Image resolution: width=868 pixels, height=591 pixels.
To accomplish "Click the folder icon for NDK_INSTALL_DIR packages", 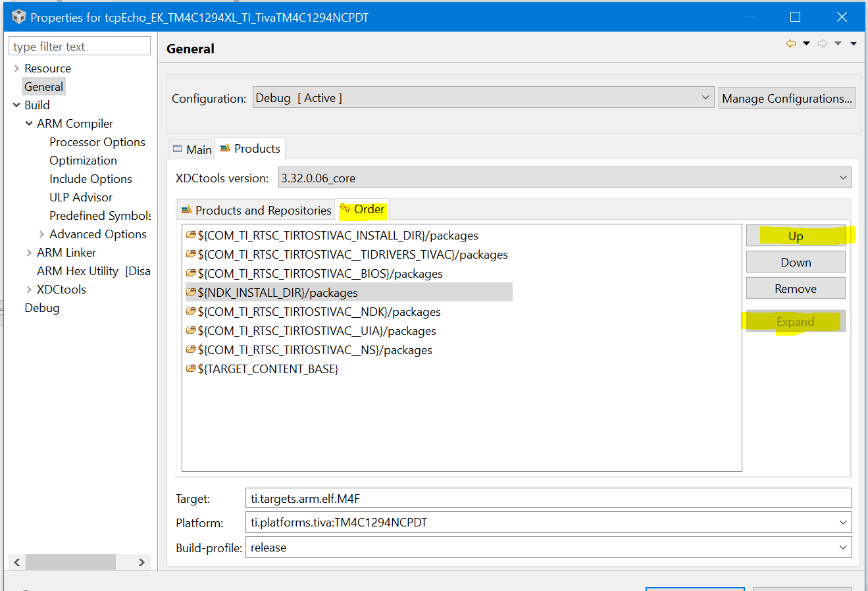I will coord(191,292).
